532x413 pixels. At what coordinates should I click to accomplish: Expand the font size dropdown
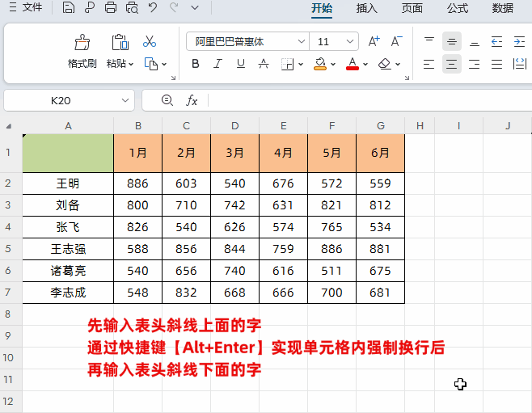[350, 41]
